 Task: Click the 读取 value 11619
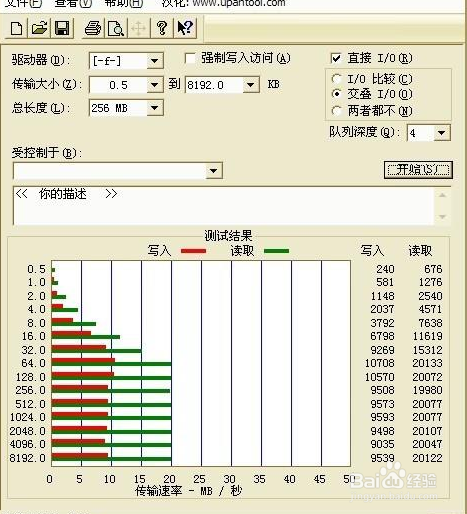[x=427, y=336]
